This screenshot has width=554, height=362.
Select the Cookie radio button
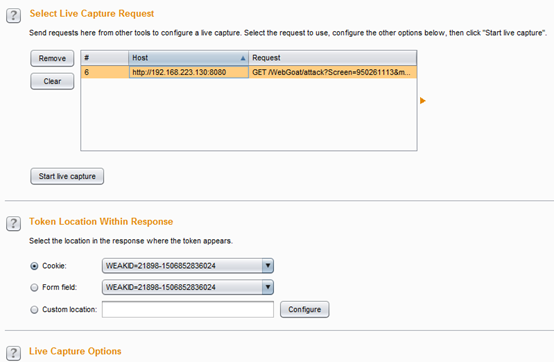coord(34,266)
